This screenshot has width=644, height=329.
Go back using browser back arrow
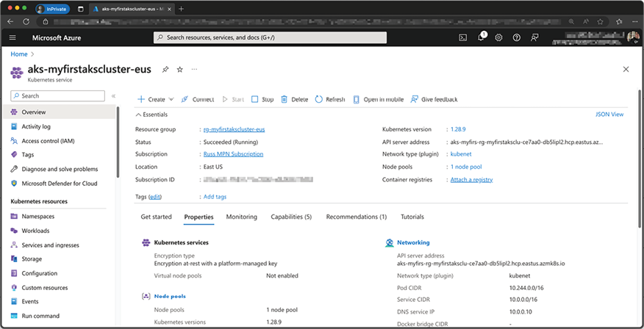click(x=10, y=21)
